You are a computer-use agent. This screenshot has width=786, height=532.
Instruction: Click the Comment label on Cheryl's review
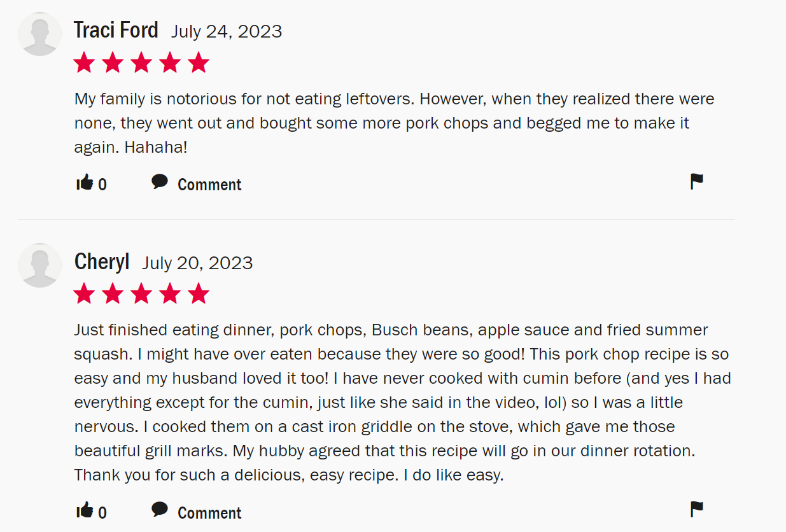coord(209,513)
